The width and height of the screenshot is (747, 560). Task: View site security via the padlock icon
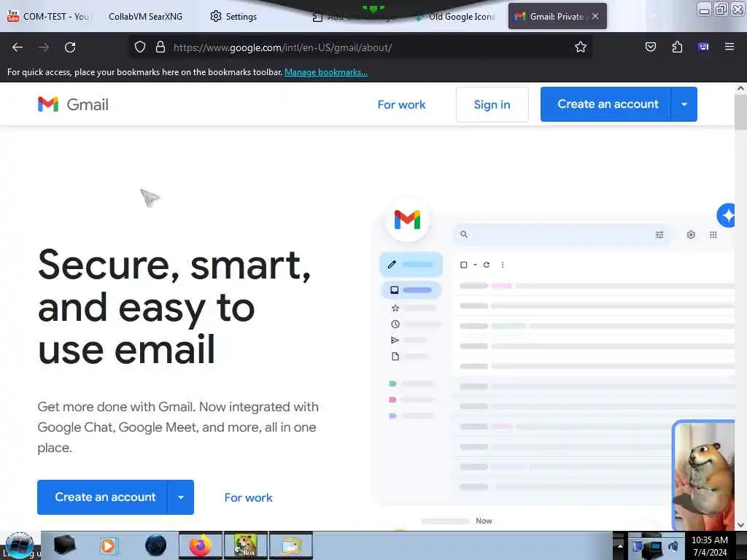pos(160,47)
